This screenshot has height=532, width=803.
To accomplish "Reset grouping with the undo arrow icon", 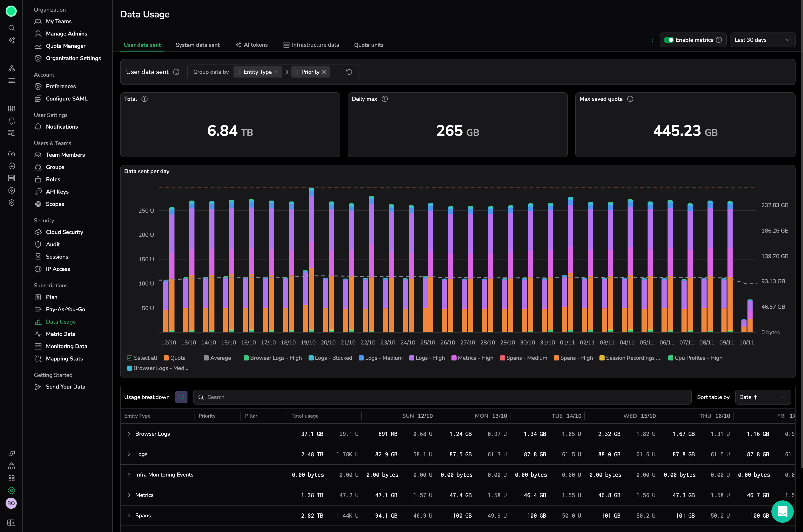I will [349, 72].
